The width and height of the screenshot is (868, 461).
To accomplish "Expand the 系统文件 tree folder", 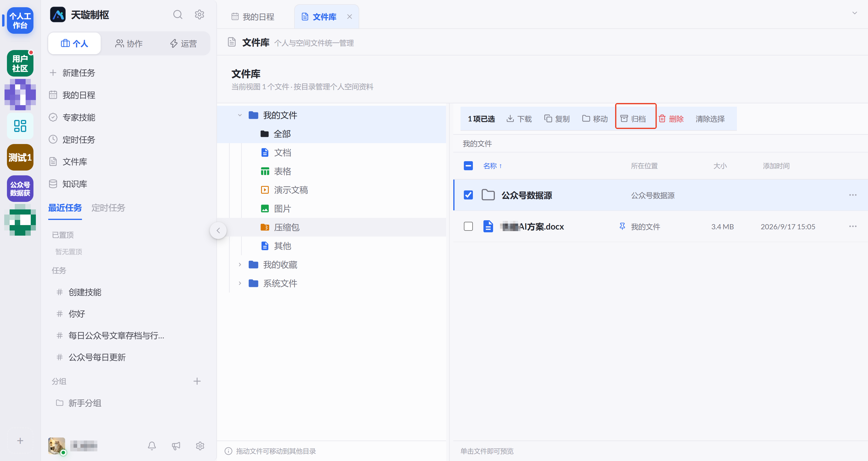I will 240,284.
